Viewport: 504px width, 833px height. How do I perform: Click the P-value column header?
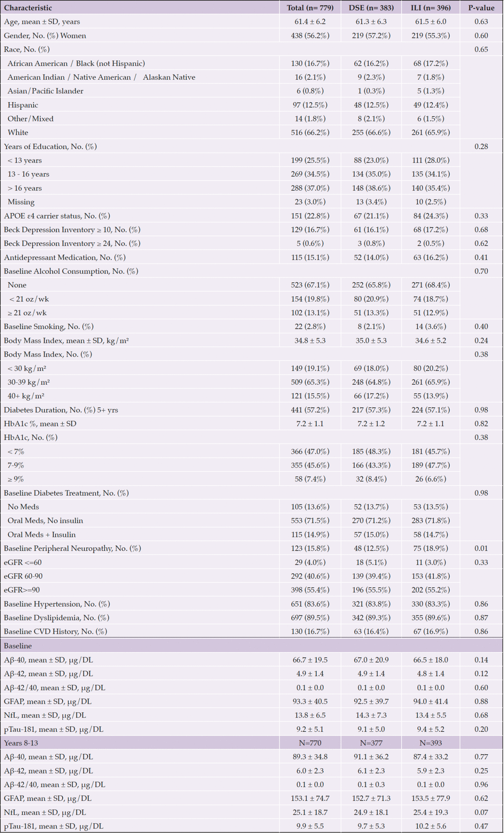pos(481,8)
